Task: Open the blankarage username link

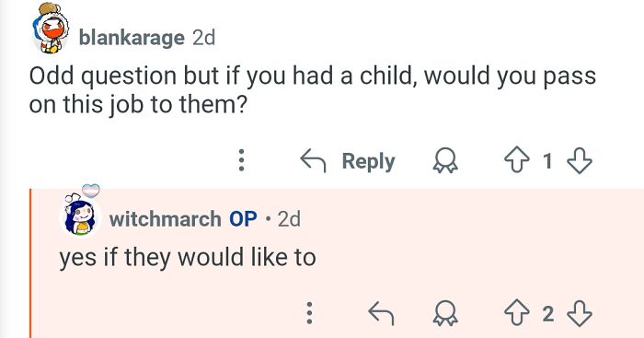Action: click(x=132, y=38)
